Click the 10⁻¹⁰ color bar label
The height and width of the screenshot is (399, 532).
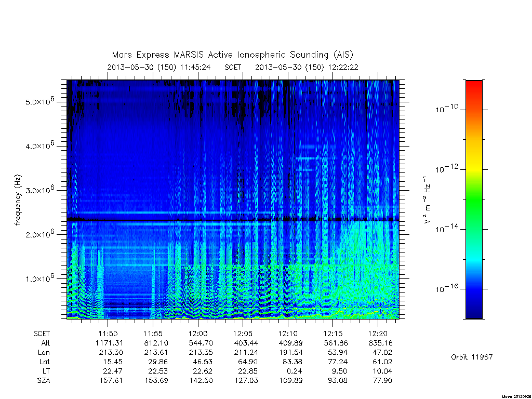coord(447,109)
